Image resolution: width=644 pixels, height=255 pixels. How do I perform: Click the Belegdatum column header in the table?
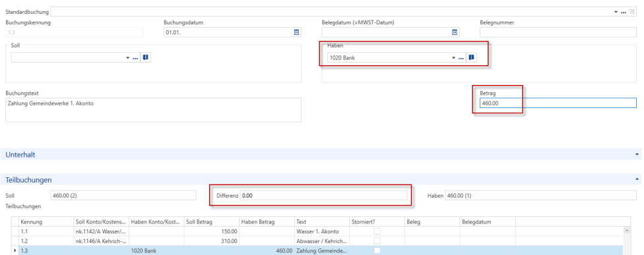pyautogui.click(x=488, y=222)
